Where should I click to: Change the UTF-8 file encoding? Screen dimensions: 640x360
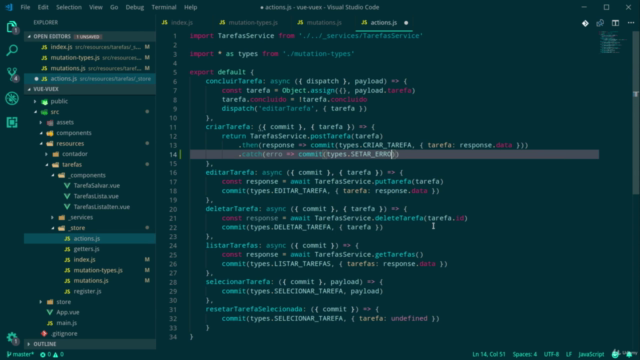click(x=551, y=354)
